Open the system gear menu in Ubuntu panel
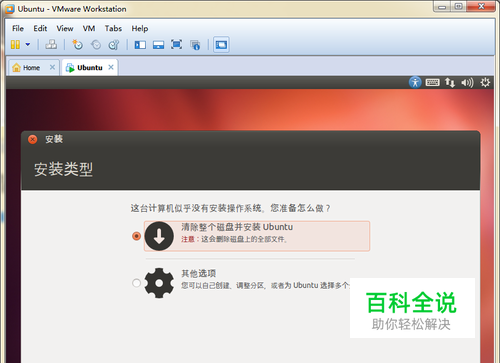This screenshot has height=363, width=500. coord(485,82)
